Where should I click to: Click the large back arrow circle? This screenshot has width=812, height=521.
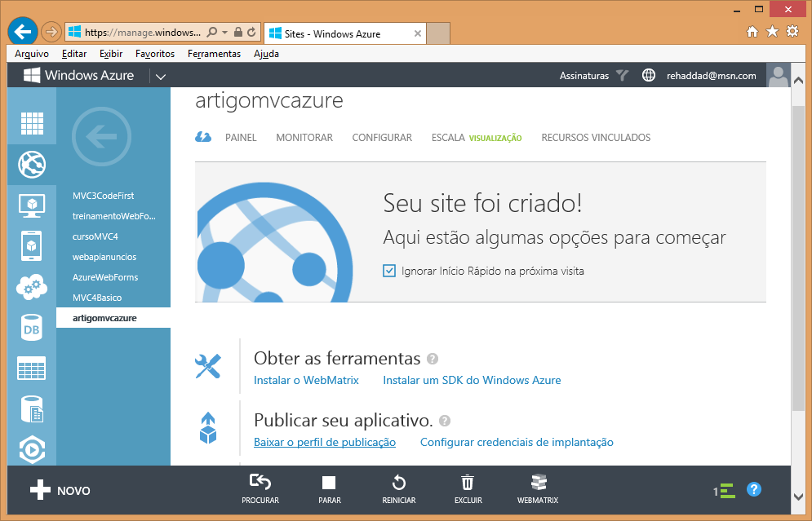[x=101, y=137]
